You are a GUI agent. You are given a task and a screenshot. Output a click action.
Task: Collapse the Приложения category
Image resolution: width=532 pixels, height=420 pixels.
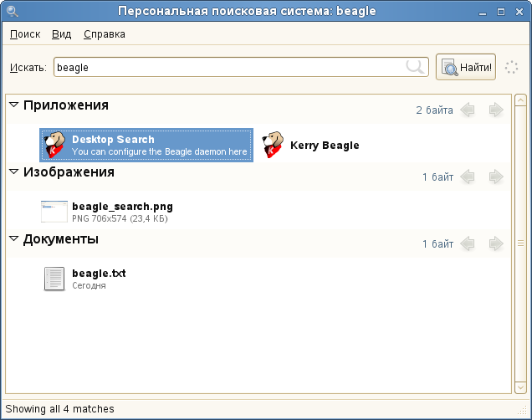[x=14, y=105]
